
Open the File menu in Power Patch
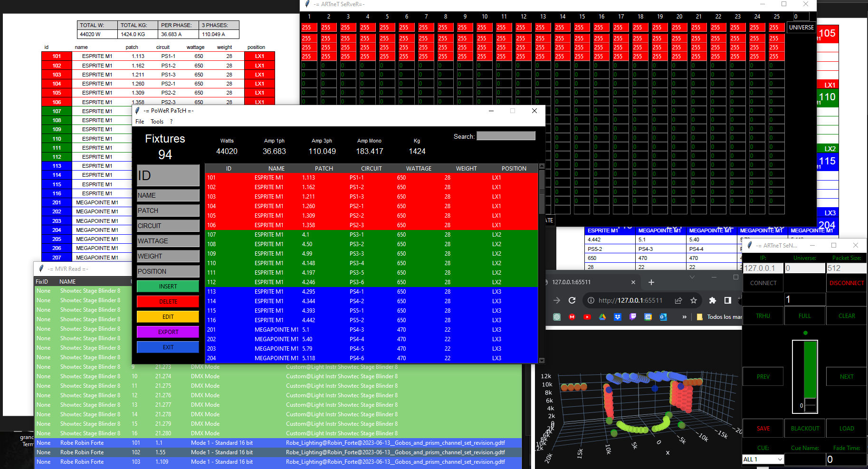click(140, 122)
